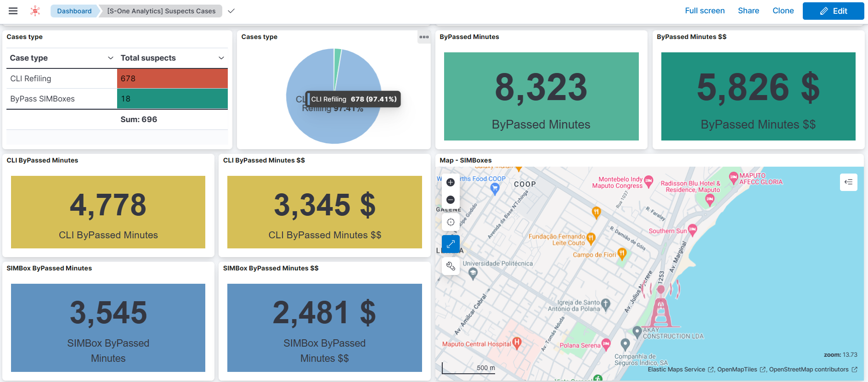Click the Campo de Fiori restaurant pin

pyautogui.click(x=622, y=254)
